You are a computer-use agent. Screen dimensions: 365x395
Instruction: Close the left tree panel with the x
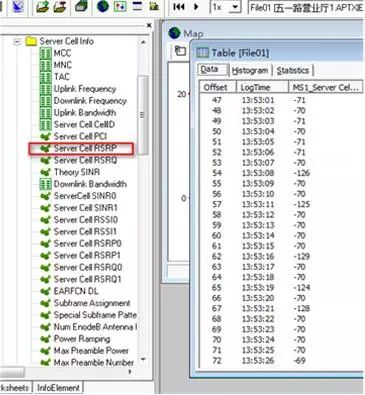tap(149, 25)
